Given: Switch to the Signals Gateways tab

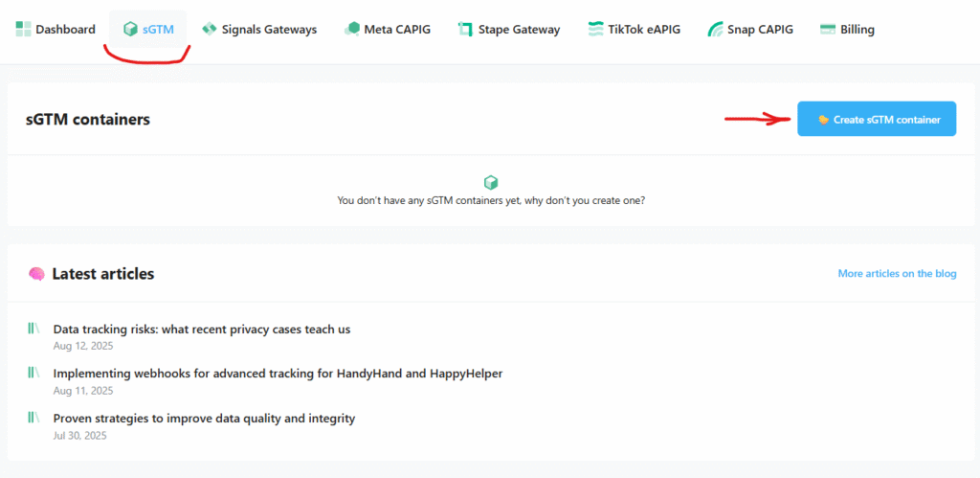Looking at the screenshot, I should click(259, 29).
